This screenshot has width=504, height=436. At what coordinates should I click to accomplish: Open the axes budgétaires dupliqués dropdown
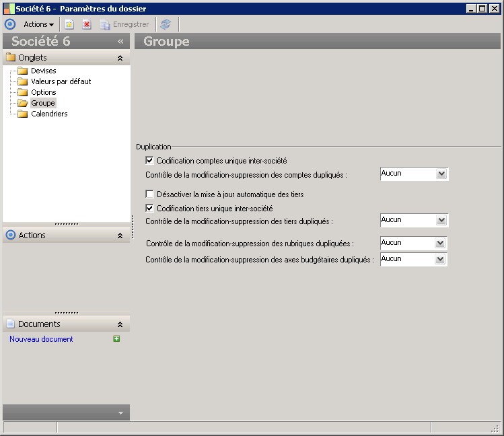point(440,259)
